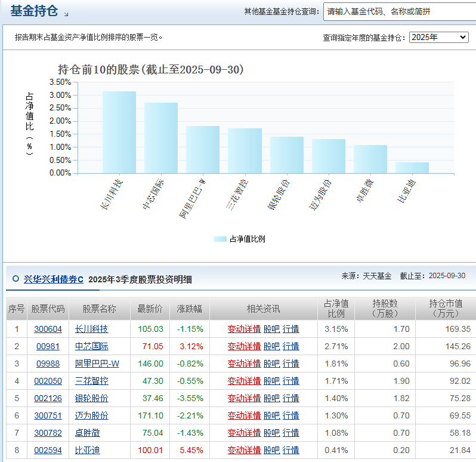476x462 pixels.
Task: Open 行情 for 三花智控 row
Action: (291, 381)
